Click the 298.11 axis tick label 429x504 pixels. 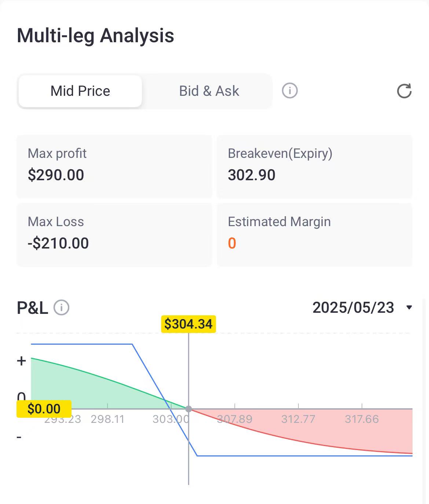click(x=107, y=419)
